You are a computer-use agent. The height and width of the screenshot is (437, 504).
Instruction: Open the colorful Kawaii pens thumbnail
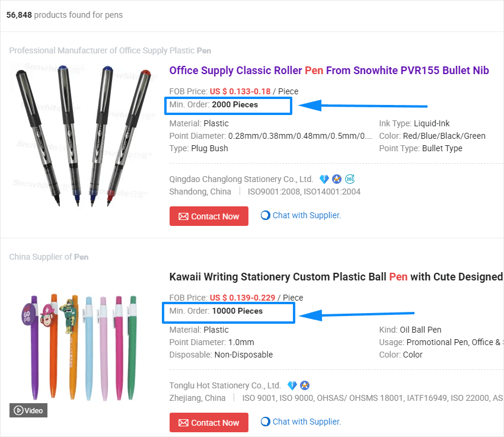(x=82, y=344)
